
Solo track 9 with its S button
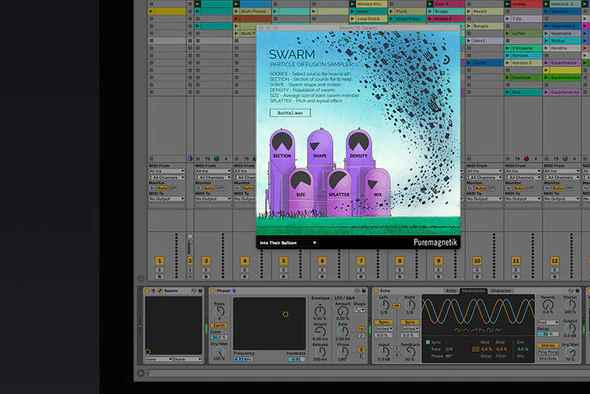click(438, 270)
